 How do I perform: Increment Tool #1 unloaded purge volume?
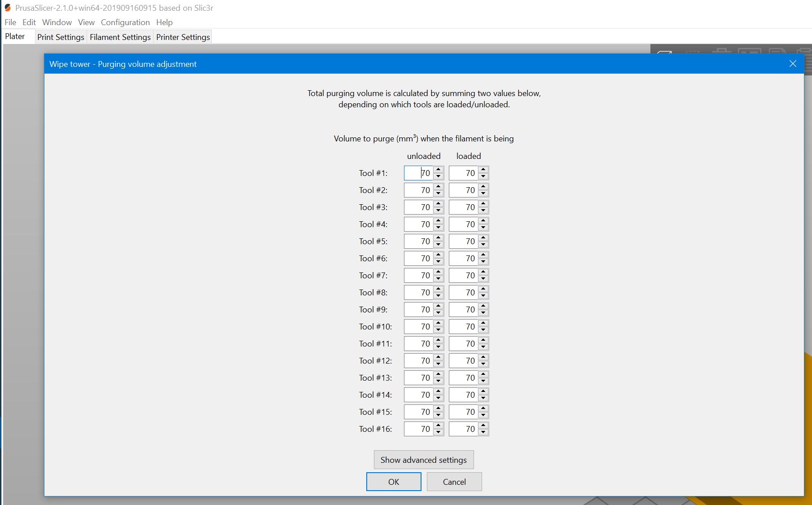(x=439, y=170)
